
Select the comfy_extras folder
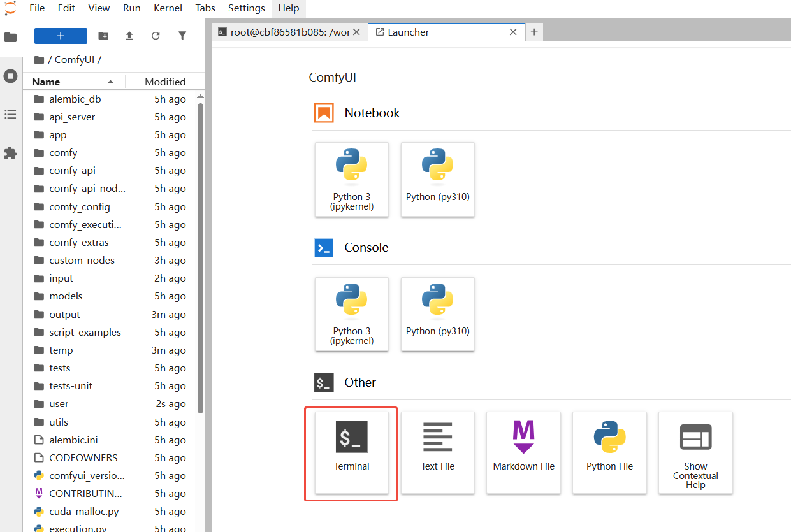[x=110, y=243]
